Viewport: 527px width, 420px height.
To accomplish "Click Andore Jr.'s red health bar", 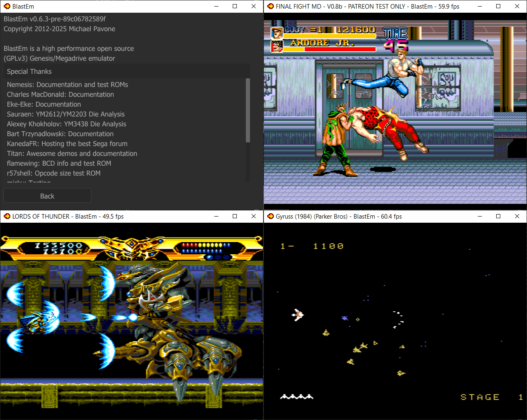I will tap(340, 49).
